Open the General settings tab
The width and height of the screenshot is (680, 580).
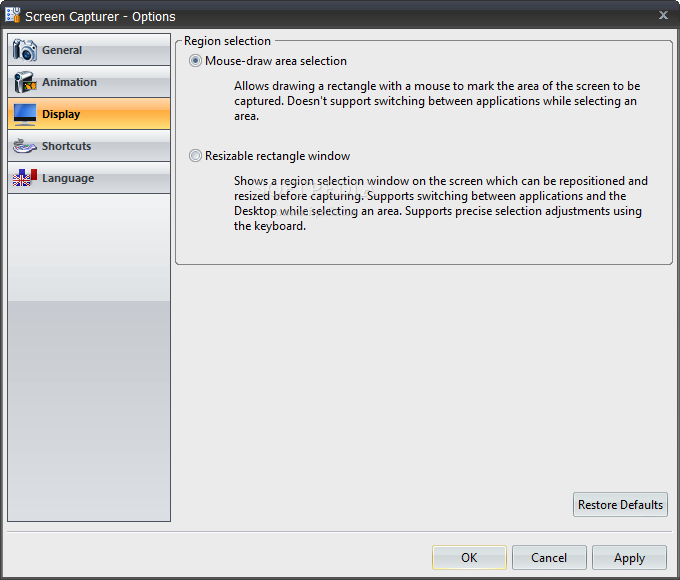click(89, 50)
